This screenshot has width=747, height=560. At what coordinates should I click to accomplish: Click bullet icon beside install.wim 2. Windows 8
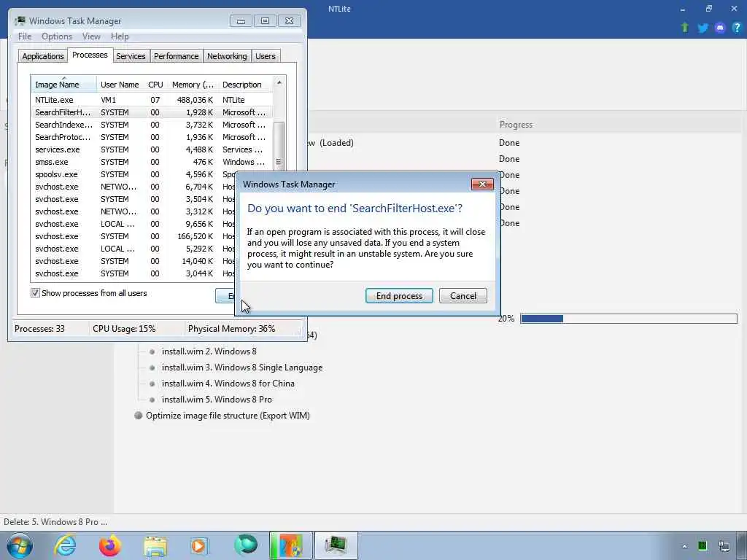pos(152,352)
